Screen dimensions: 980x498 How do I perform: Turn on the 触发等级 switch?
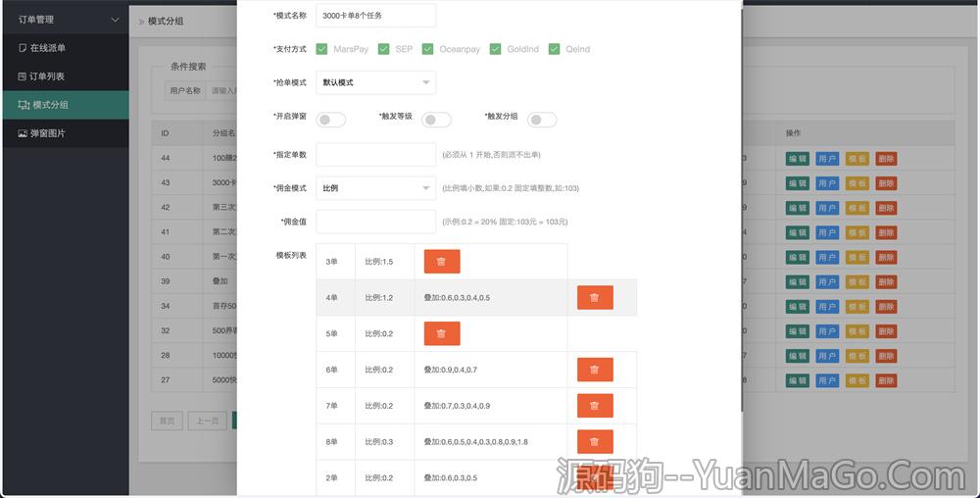436,120
